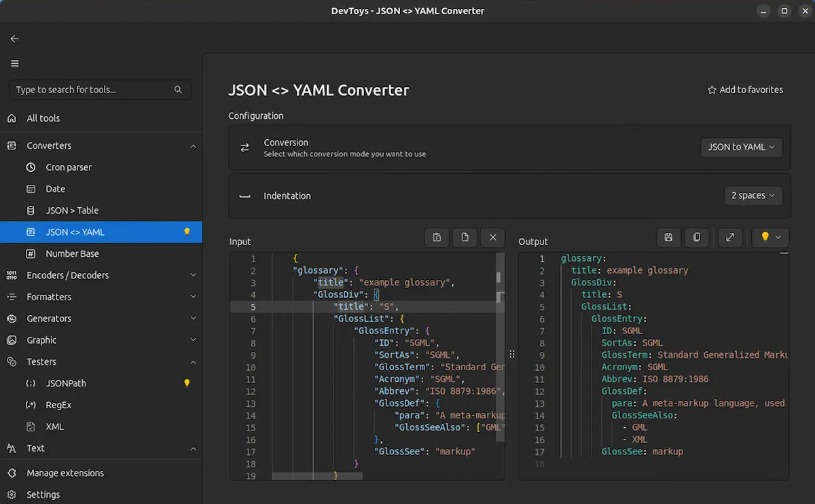Click the 'title: example glossary' Output line
This screenshot has height=504, width=815.
pyautogui.click(x=630, y=270)
